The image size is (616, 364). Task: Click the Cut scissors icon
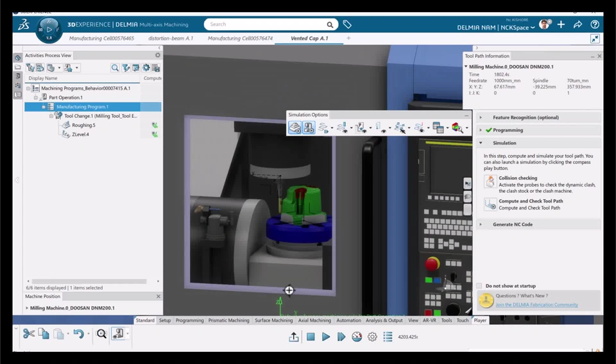click(29, 334)
